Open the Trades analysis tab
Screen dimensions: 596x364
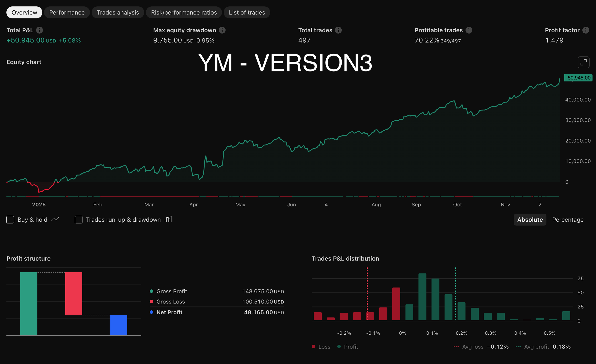118,12
